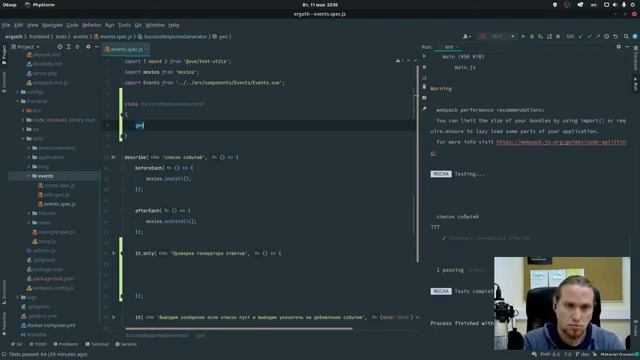The image size is (640, 360).
Task: Click the editor horizontal scrollbar
Action: [x=239, y=328]
